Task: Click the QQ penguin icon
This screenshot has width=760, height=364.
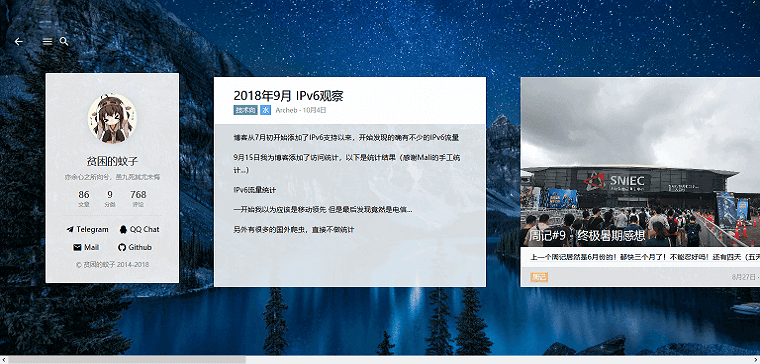Action: [x=123, y=229]
